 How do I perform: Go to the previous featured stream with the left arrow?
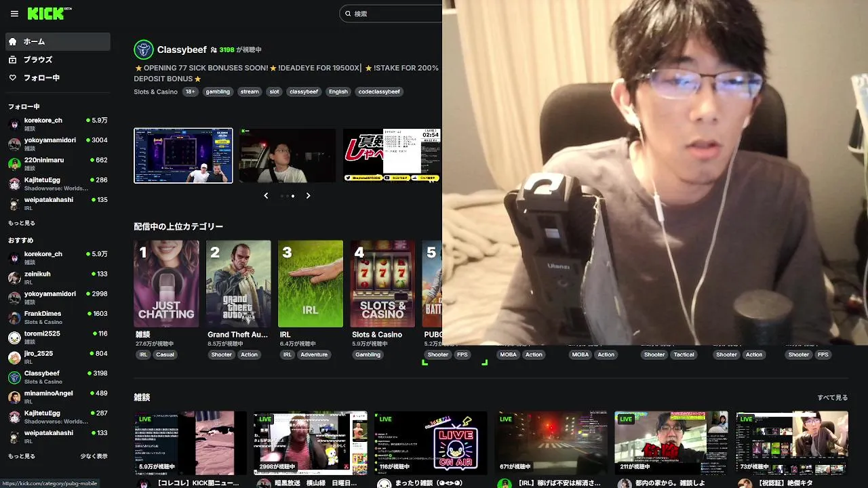(266, 195)
